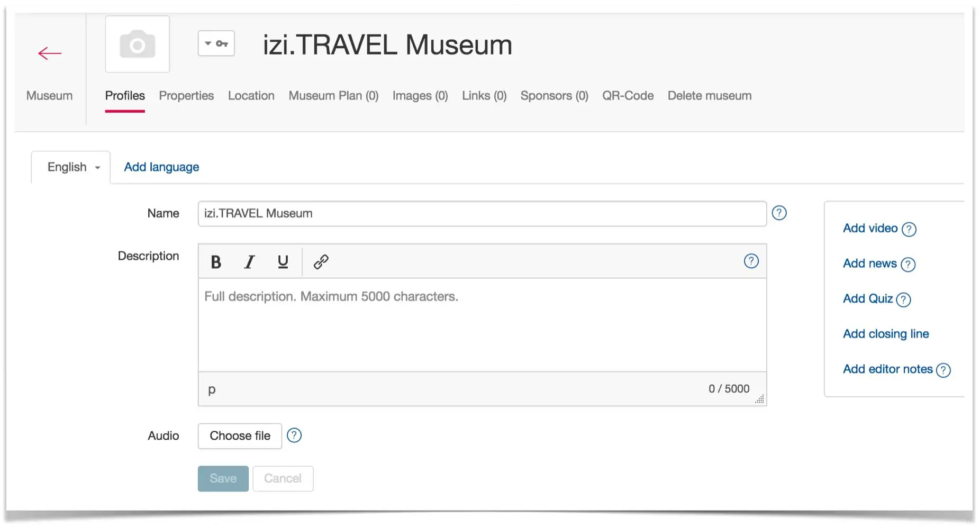980x527 pixels.
Task: Open help for the Name field
Action: pos(779,213)
